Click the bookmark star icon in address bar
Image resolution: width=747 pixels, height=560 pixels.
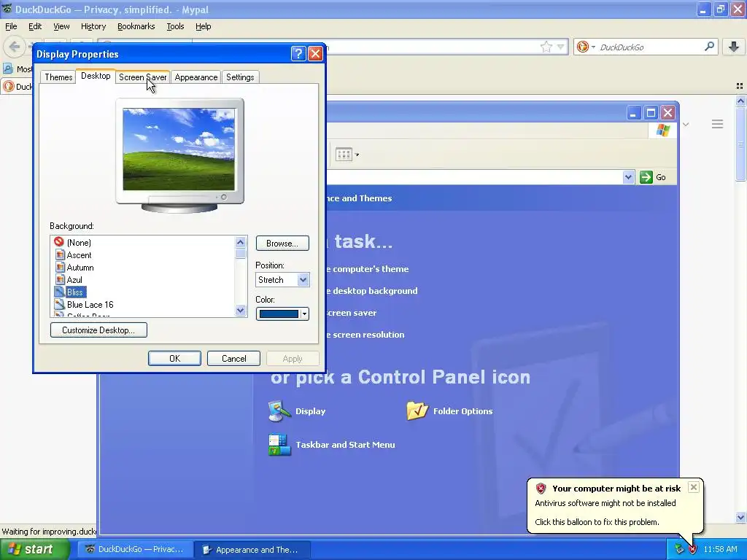546,47
